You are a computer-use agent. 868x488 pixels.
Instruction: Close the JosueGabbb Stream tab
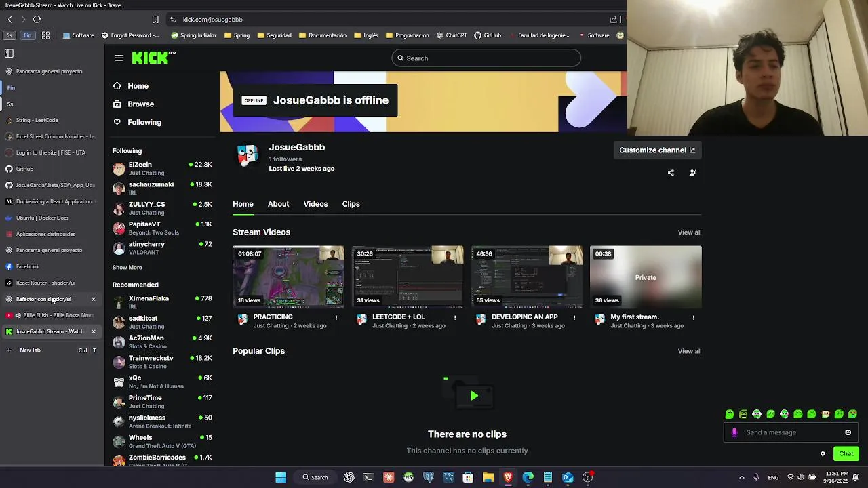coord(94,331)
